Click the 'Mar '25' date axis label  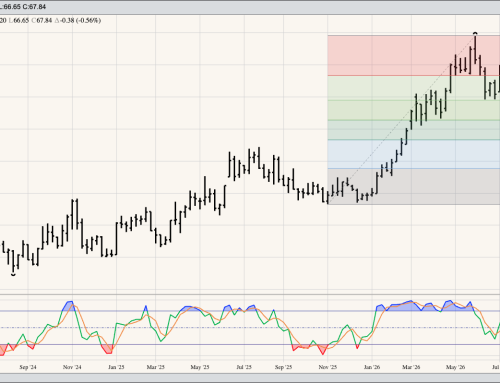click(x=156, y=367)
